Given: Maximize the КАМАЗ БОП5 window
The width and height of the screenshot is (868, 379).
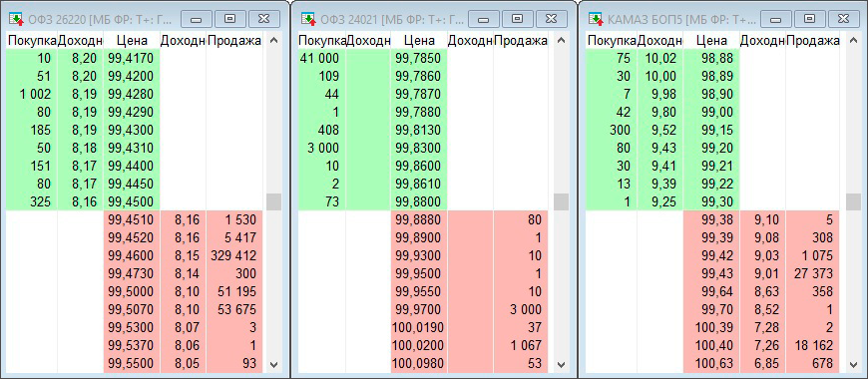Looking at the screenshot, I should (809, 19).
